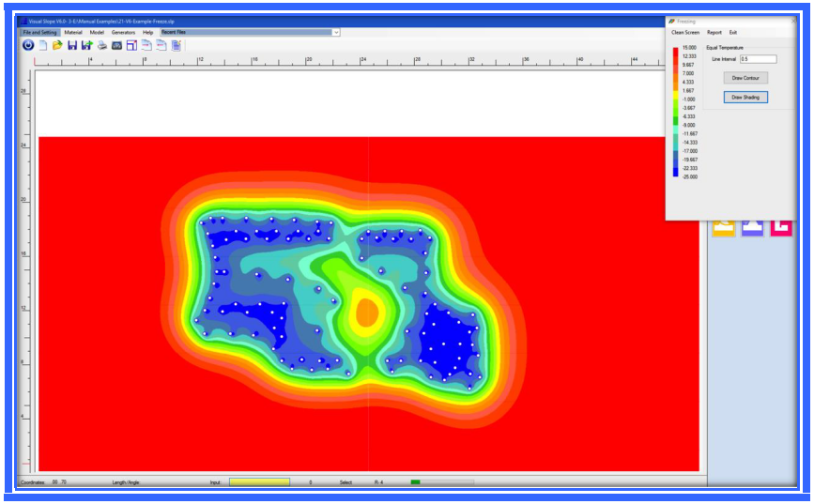
Task: Open the Material menu
Action: (73, 32)
